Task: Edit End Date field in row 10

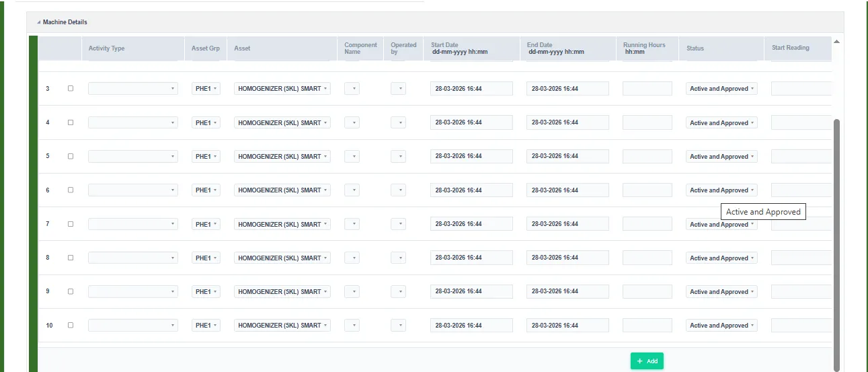Action: [x=567, y=325]
